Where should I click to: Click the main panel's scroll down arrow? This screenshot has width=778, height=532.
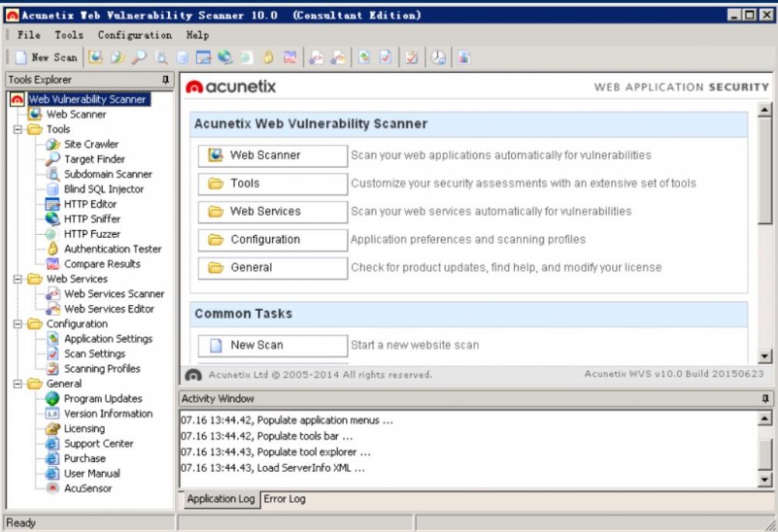click(764, 355)
